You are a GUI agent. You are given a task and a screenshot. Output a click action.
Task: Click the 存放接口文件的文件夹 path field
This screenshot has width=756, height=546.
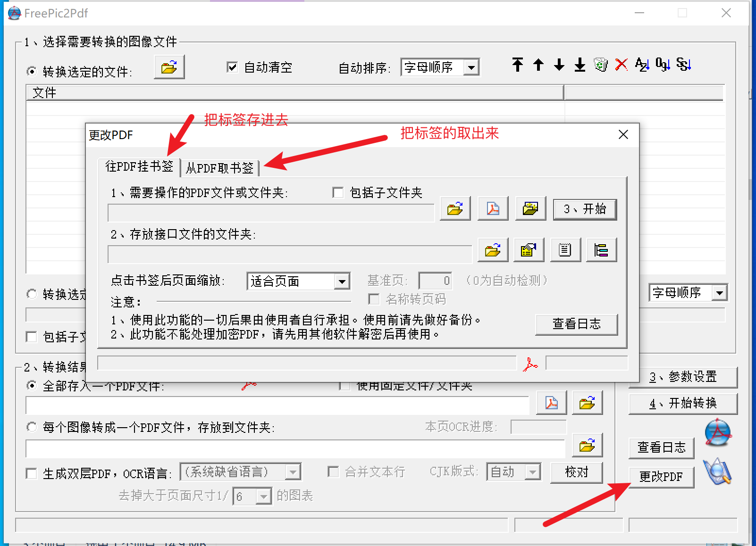pyautogui.click(x=290, y=254)
